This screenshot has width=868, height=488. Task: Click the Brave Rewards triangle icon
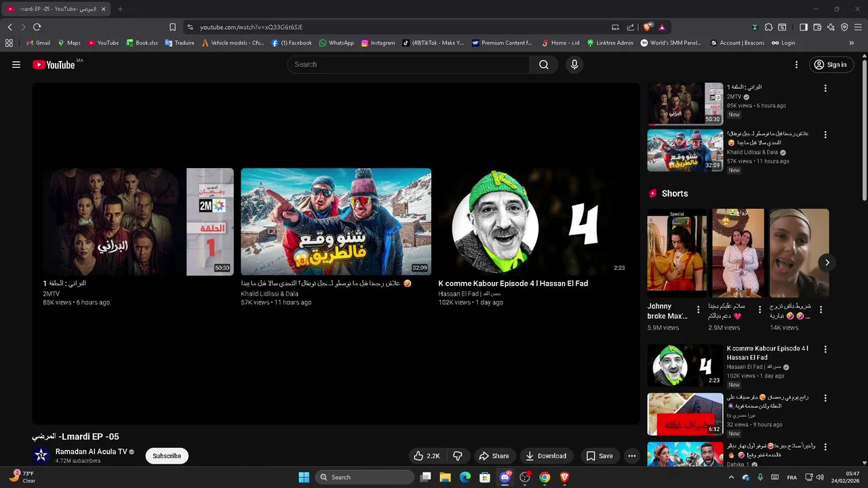click(x=662, y=27)
